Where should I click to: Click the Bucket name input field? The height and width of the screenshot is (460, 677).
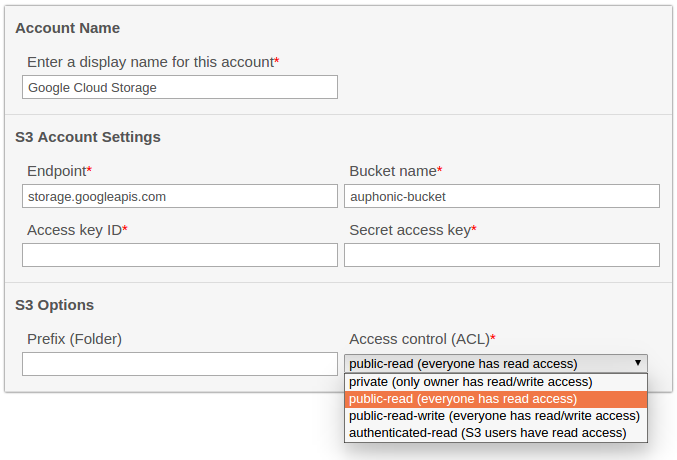[x=502, y=196]
